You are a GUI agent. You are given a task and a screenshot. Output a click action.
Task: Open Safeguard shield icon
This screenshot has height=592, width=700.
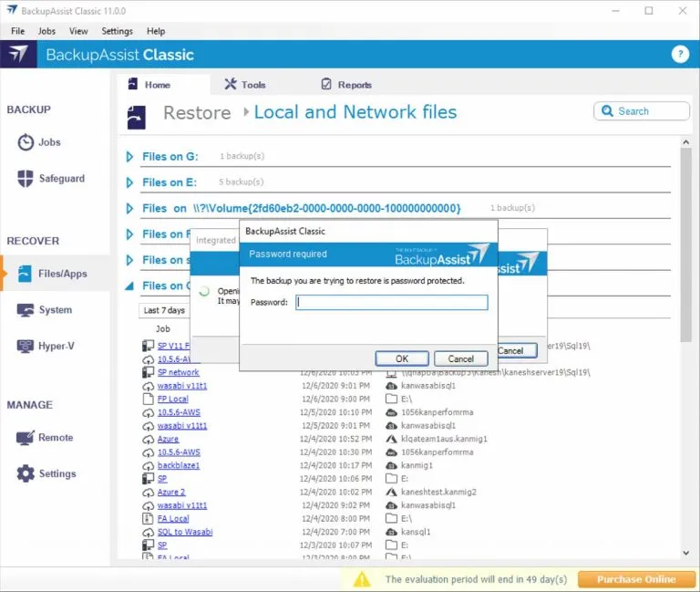pyautogui.click(x=26, y=179)
